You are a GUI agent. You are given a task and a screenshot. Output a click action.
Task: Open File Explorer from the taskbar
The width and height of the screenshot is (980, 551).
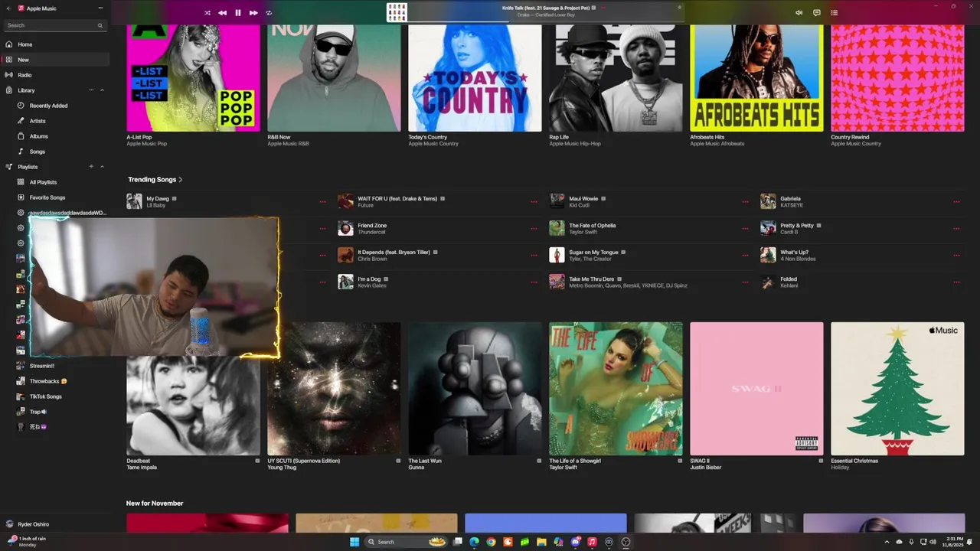tap(541, 542)
